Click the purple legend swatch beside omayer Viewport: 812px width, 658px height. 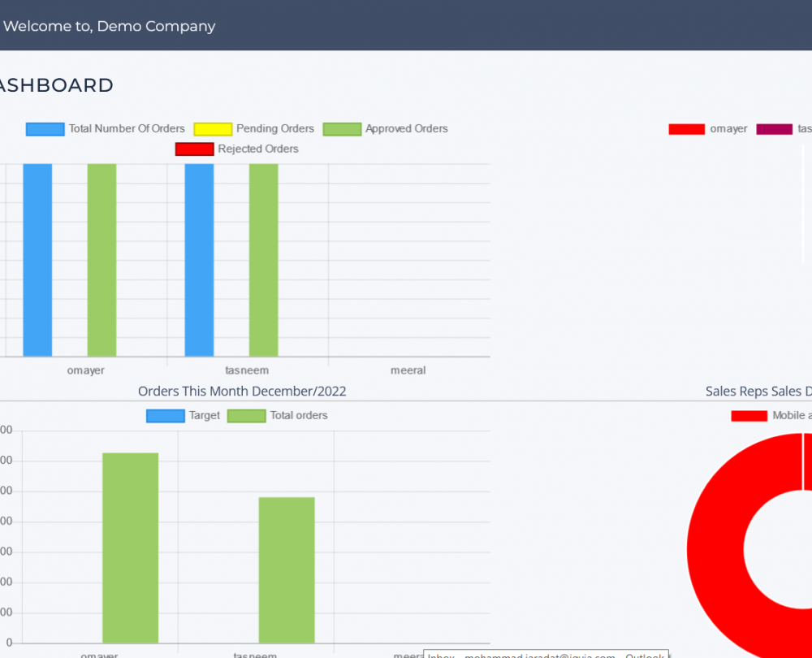[774, 129]
